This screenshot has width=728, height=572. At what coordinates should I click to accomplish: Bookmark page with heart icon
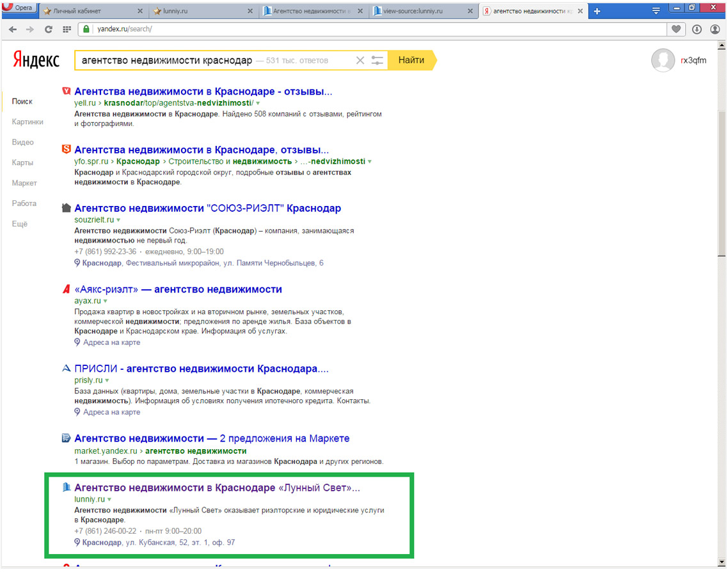pos(676,29)
